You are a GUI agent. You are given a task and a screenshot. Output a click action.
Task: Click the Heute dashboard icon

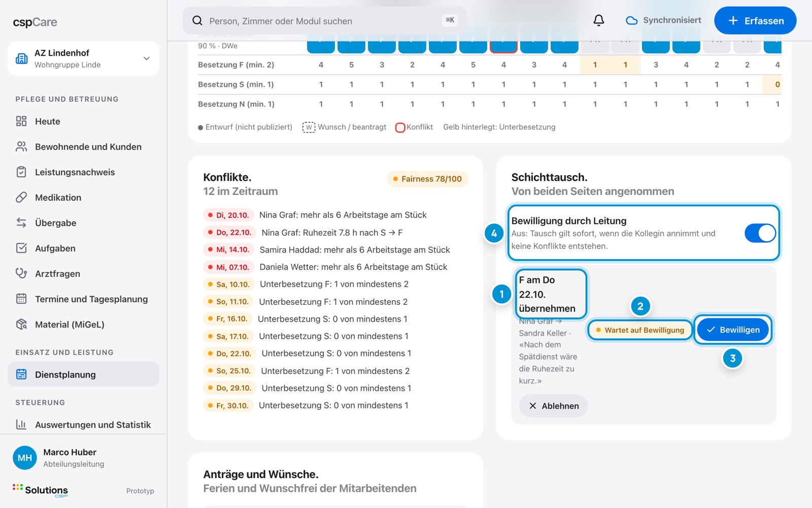click(x=21, y=121)
